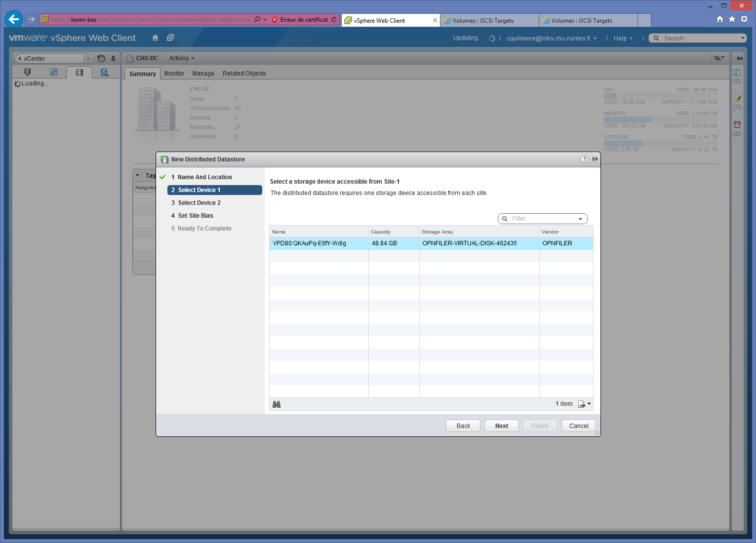Open the Related Objects tab
The image size is (756, 543).
point(244,74)
